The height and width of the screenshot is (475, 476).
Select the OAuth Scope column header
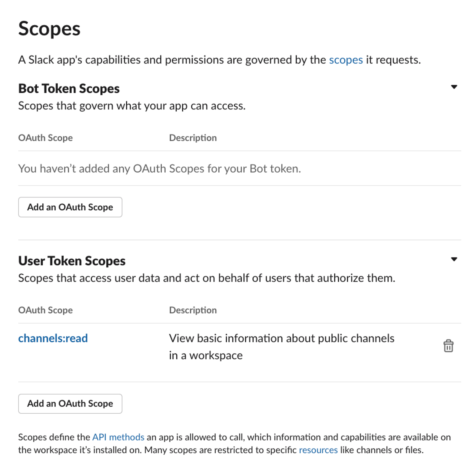click(45, 138)
